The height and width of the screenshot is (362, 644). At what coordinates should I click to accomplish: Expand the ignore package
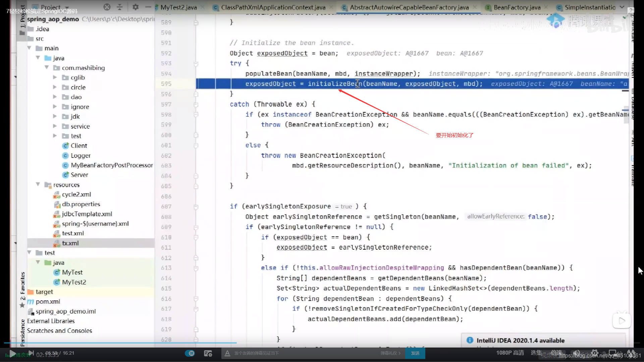(x=55, y=107)
